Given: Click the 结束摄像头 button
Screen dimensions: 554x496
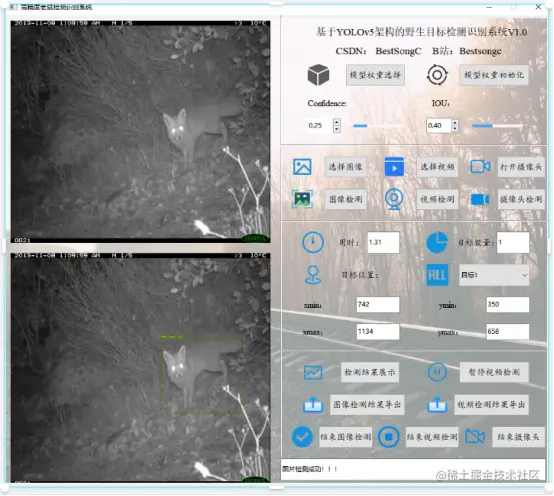Looking at the screenshot, I should point(518,437).
